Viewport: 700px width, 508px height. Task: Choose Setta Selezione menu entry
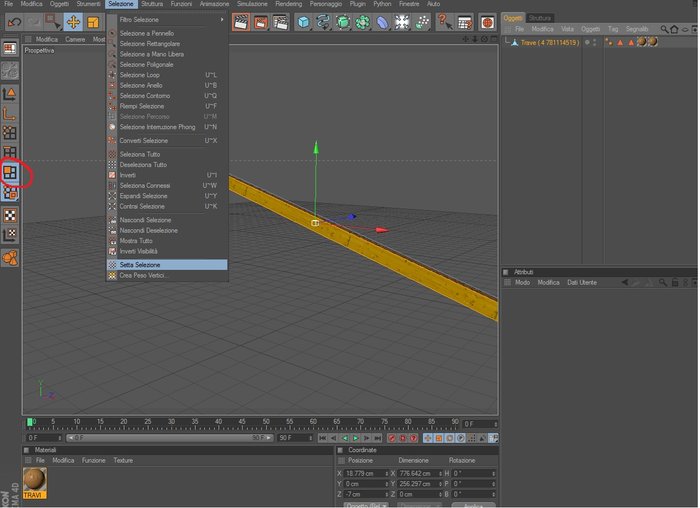(x=167, y=265)
